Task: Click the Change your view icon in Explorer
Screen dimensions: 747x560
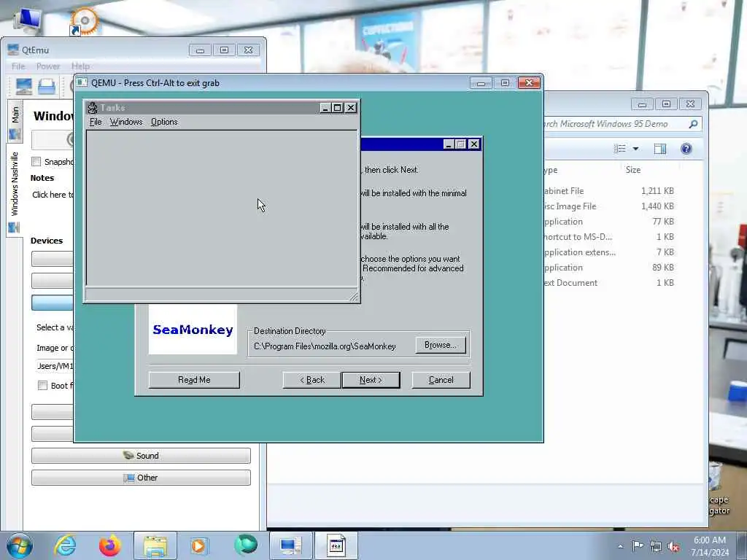Action: [620, 149]
